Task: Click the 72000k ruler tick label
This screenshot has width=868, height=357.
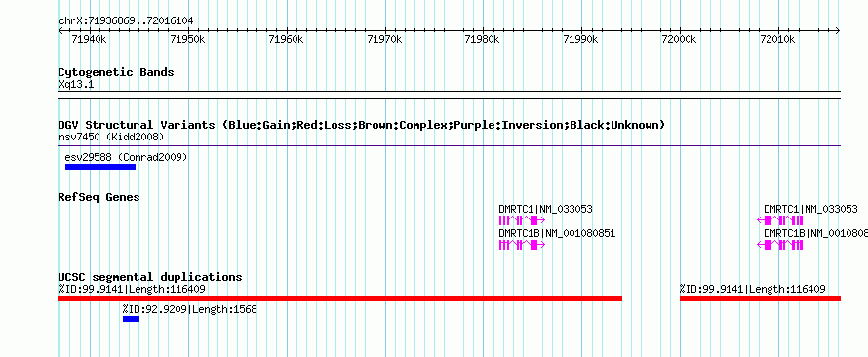Action: [x=679, y=39]
